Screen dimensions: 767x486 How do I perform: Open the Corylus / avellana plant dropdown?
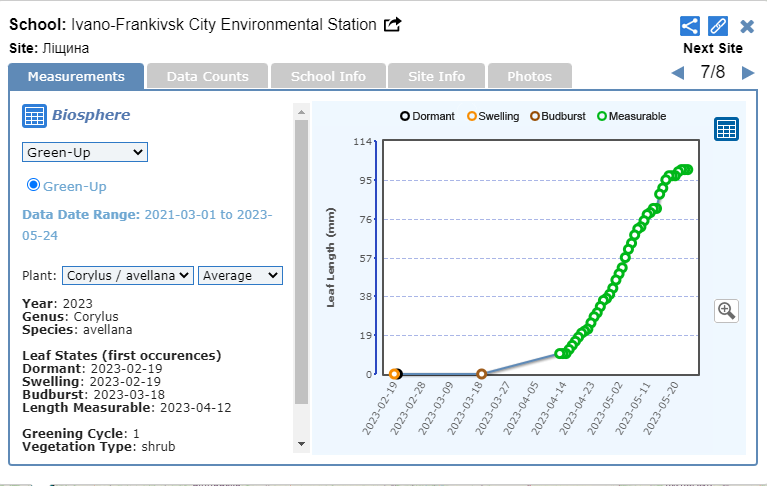point(127,275)
